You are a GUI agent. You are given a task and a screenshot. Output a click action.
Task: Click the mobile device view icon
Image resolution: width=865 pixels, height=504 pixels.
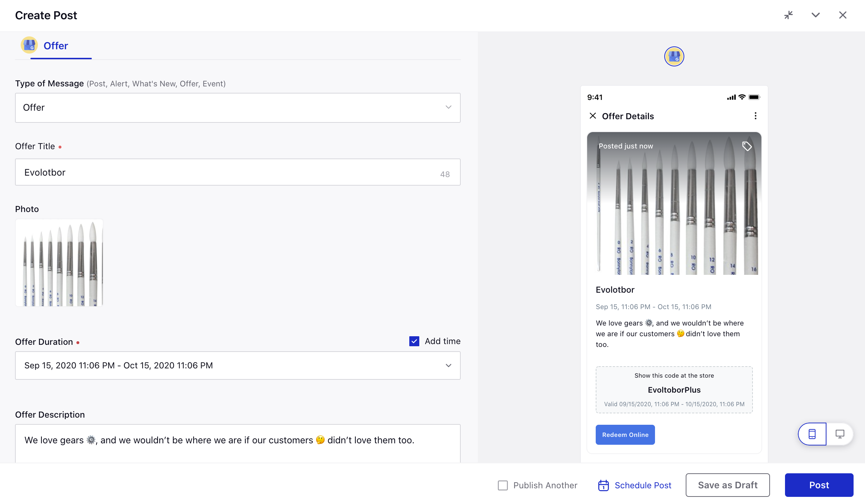click(x=812, y=434)
